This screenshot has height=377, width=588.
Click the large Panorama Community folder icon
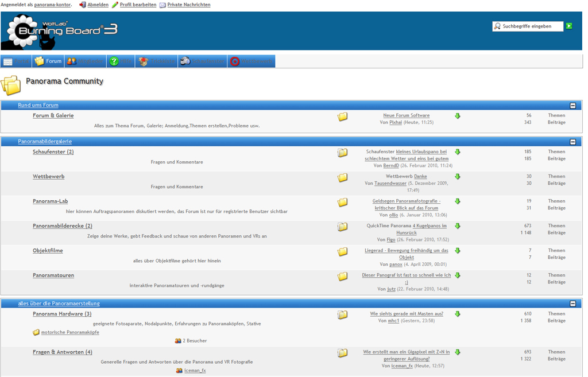click(11, 85)
